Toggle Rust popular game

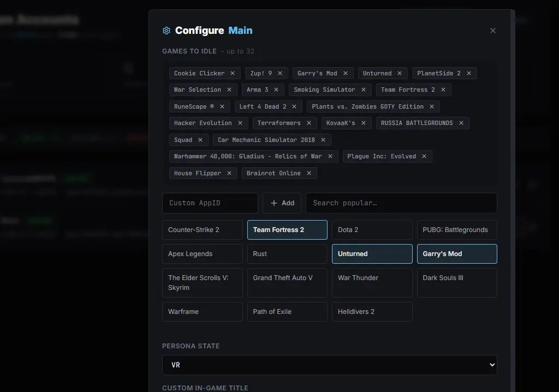tap(287, 254)
